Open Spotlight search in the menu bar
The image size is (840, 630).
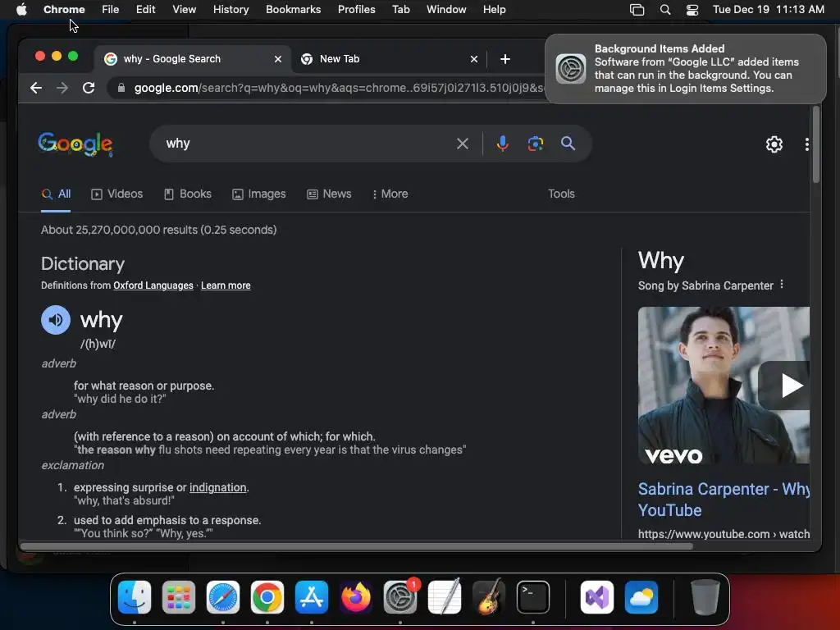point(664,10)
